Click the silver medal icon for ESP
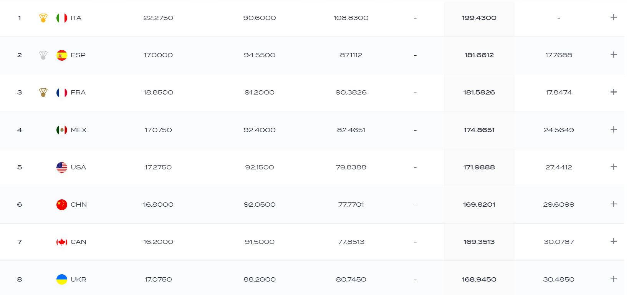Screen dimensions: 644x295 (43, 55)
